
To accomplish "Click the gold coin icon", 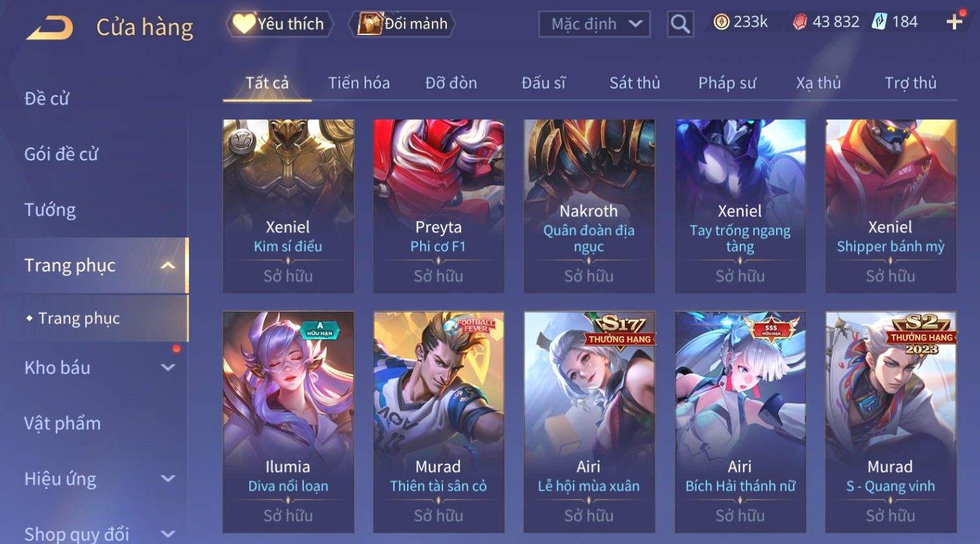I will click(x=721, y=22).
